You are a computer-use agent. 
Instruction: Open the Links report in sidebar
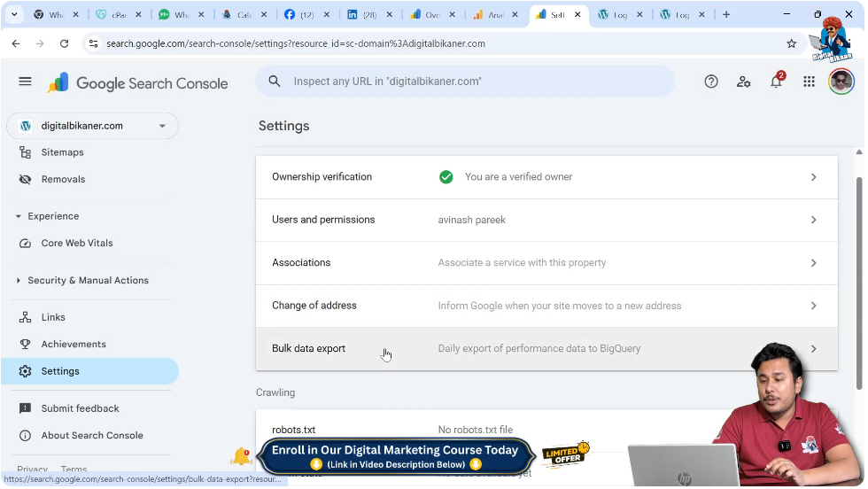pyautogui.click(x=53, y=317)
